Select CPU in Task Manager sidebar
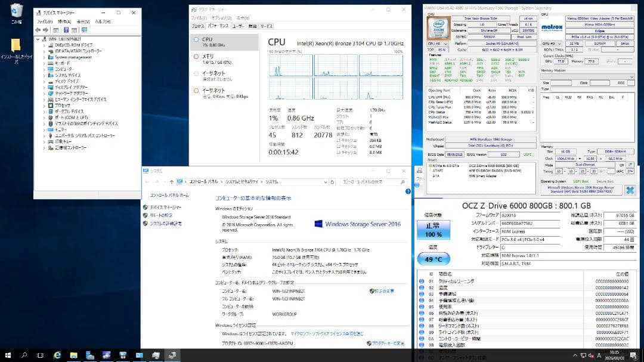The image size is (644, 362). tap(225, 42)
